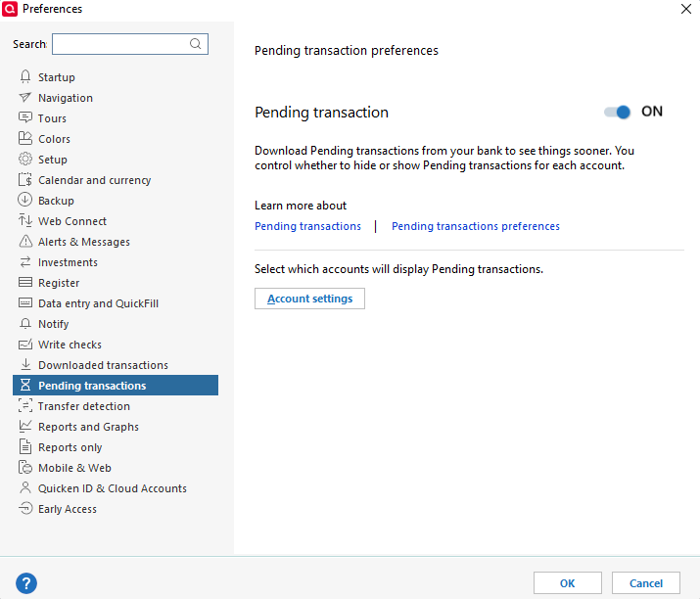700x599 pixels.
Task: Open Downloaded transactions preferences
Action: tap(103, 365)
